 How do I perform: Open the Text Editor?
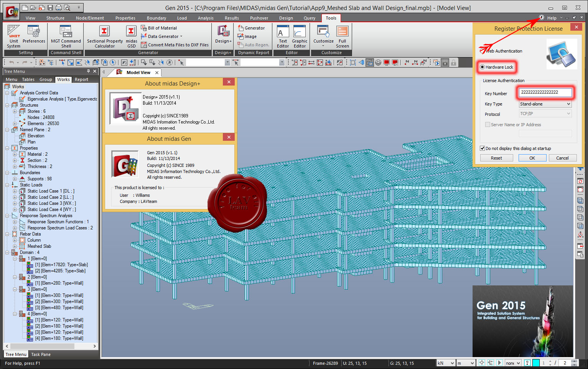point(283,36)
